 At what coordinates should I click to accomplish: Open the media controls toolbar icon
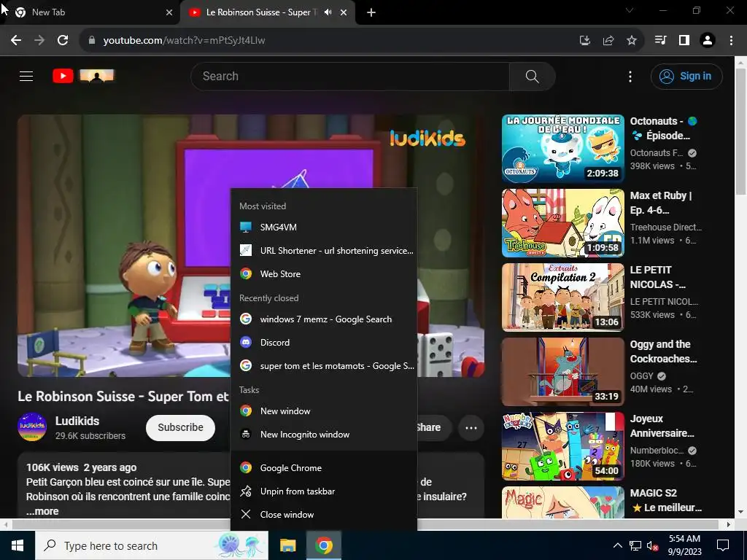pyautogui.click(x=660, y=41)
